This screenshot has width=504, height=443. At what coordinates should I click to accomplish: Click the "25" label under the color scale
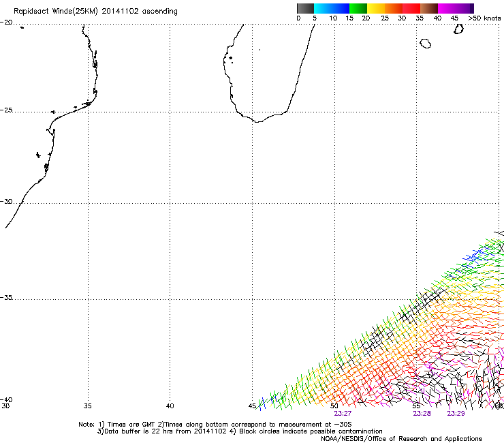385,18
